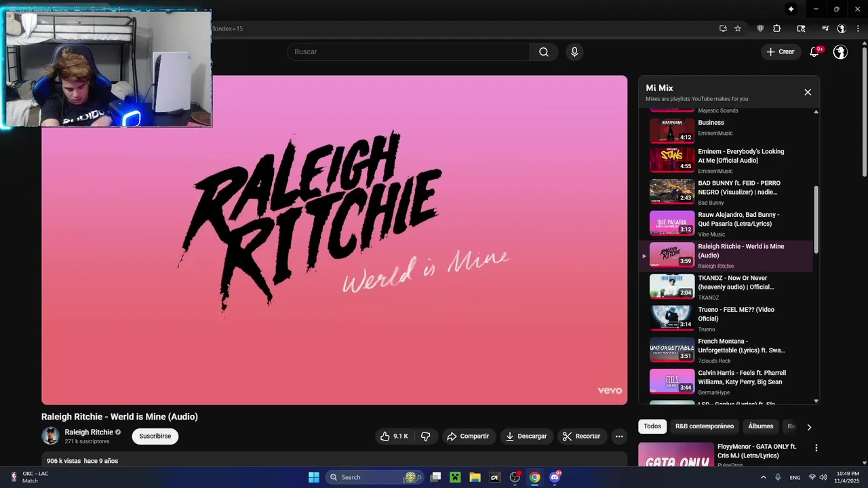
Task: Play BAD BUNNY ft. FEID PERRO NEGRO
Action: (x=727, y=192)
